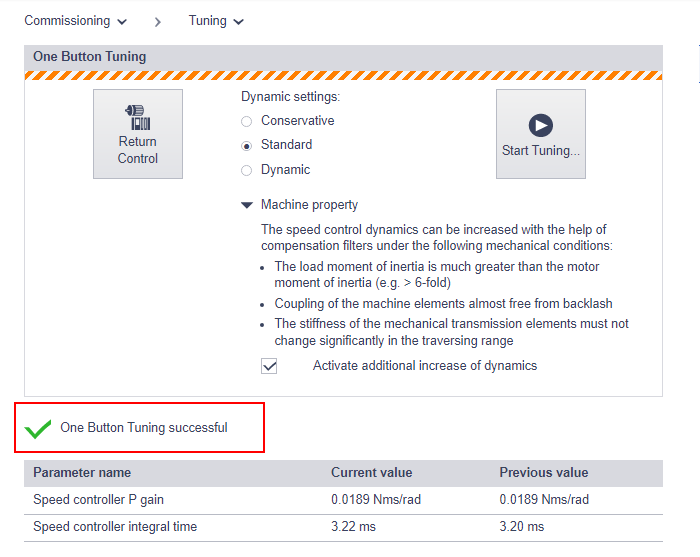Click the Previous value column header
This screenshot has height=557, width=700.
tap(544, 473)
